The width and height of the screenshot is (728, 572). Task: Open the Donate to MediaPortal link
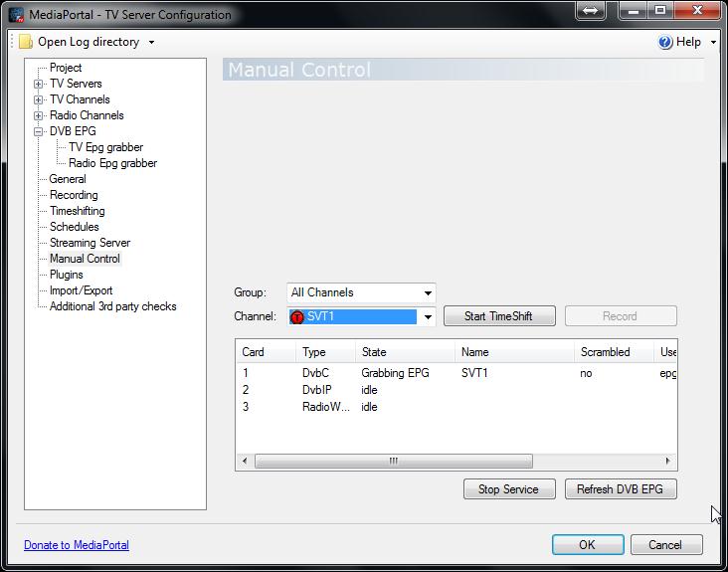(77, 545)
